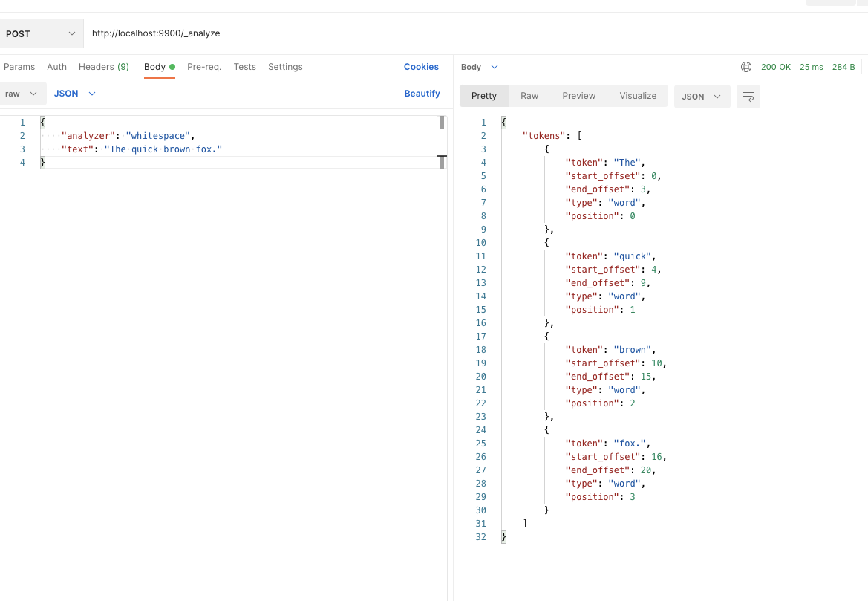Click end_offset value 20 in response

click(x=645, y=470)
